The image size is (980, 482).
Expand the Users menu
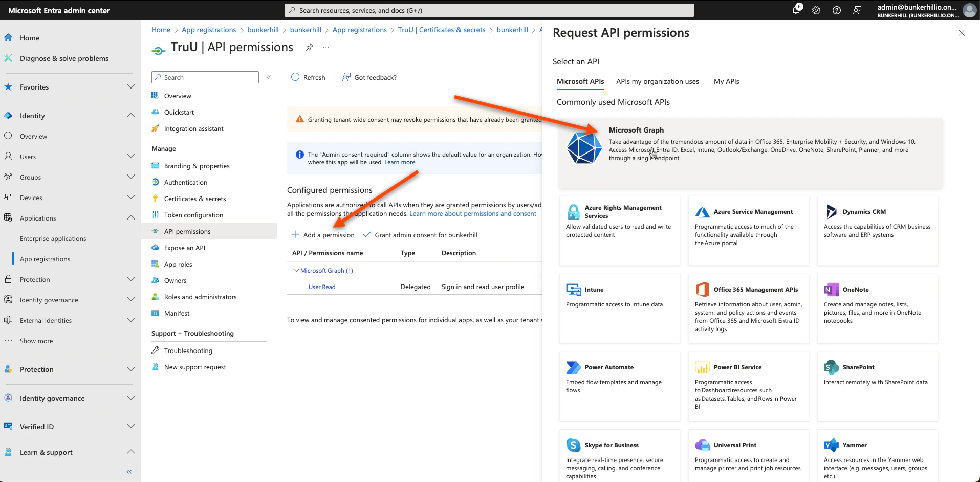131,156
